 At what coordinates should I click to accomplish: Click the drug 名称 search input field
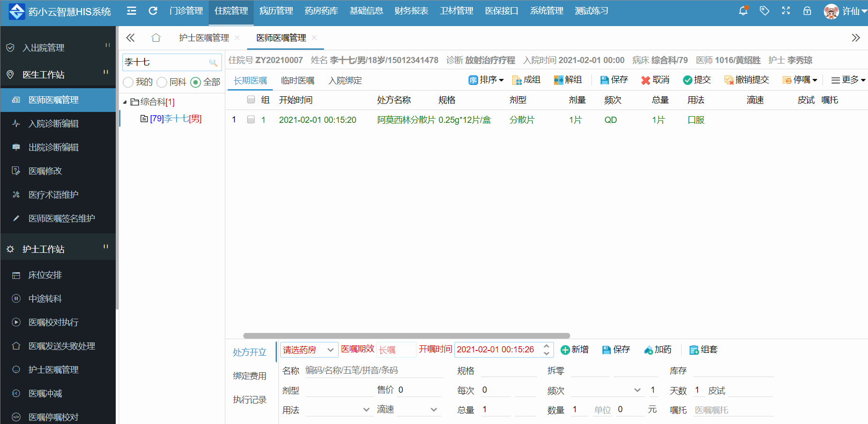[374, 370]
